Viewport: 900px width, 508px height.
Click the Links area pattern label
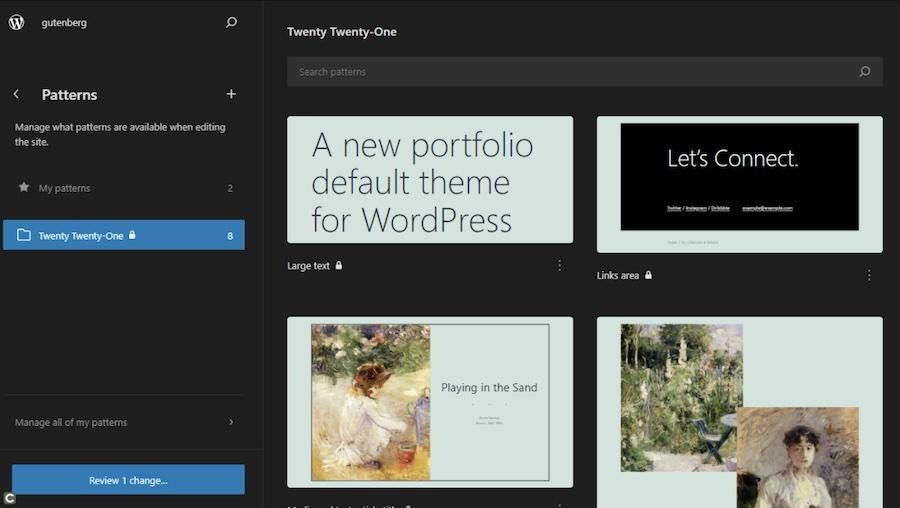coord(618,276)
